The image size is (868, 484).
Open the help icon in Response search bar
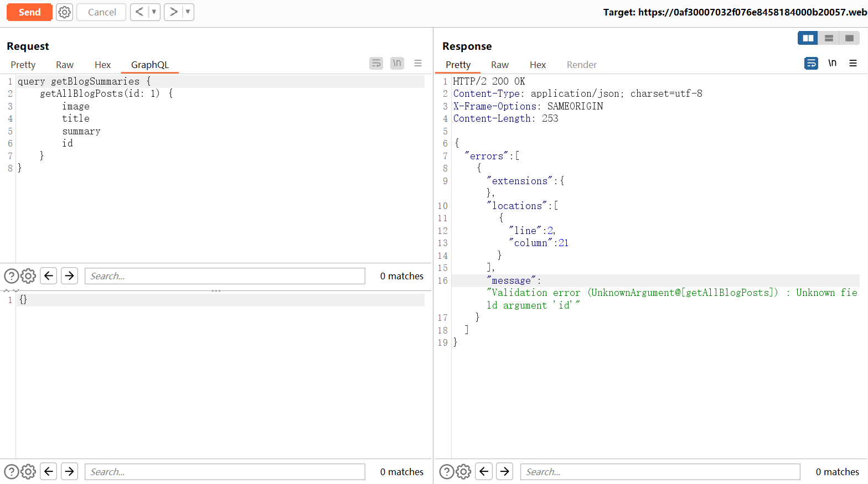(446, 472)
